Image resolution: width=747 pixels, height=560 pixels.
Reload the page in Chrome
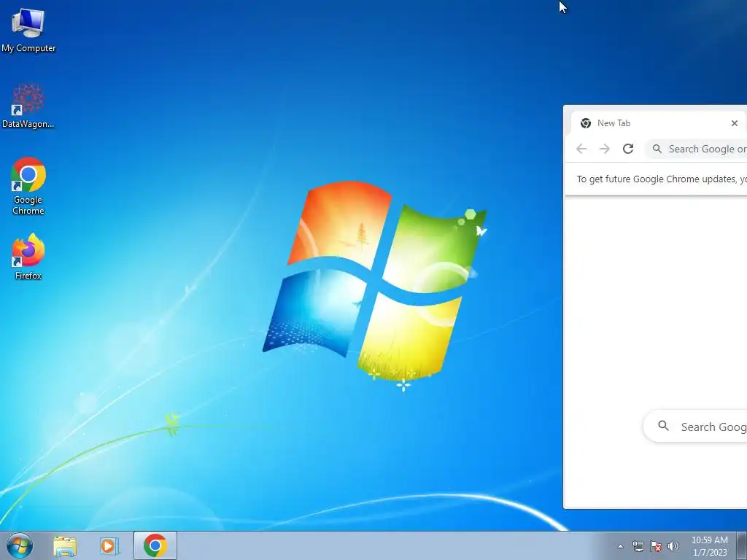click(x=628, y=149)
